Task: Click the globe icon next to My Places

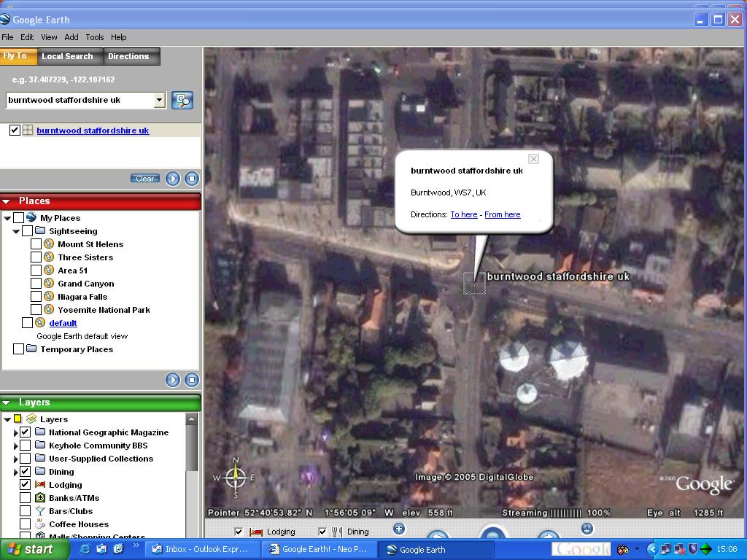Action: 31,217
